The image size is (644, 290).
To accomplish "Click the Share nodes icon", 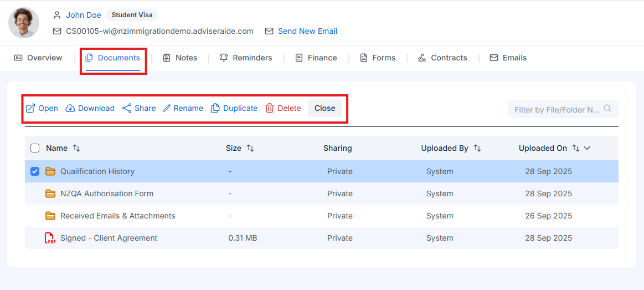I will tap(127, 108).
